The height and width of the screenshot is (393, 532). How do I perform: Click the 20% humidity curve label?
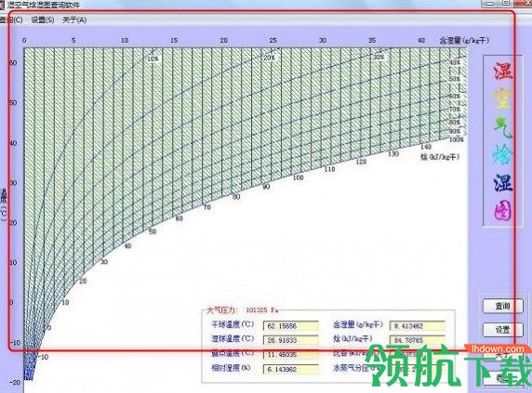[270, 58]
